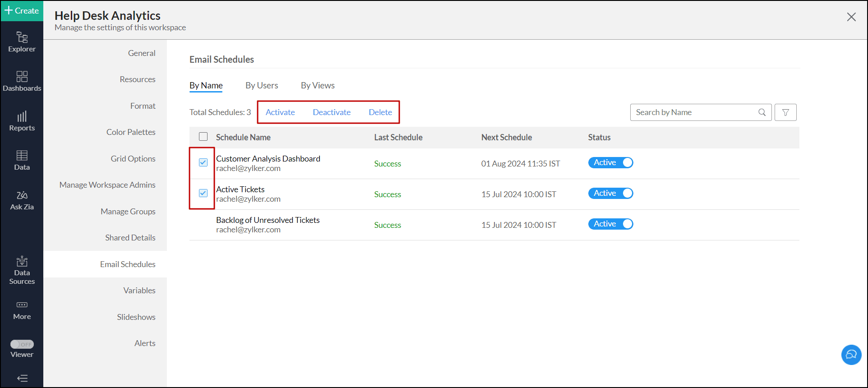Launch Ask Zia assistant
Image resolution: width=868 pixels, height=388 pixels.
[22, 200]
